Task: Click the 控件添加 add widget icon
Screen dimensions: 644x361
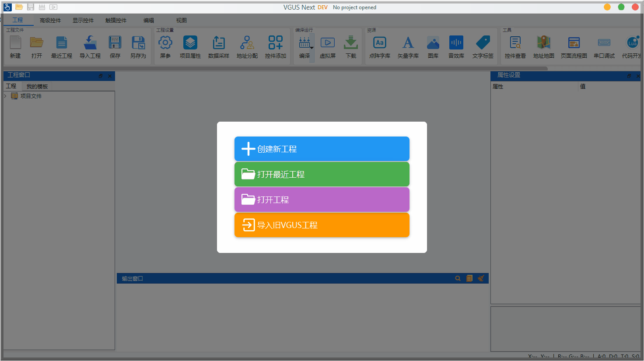Action: click(x=276, y=42)
